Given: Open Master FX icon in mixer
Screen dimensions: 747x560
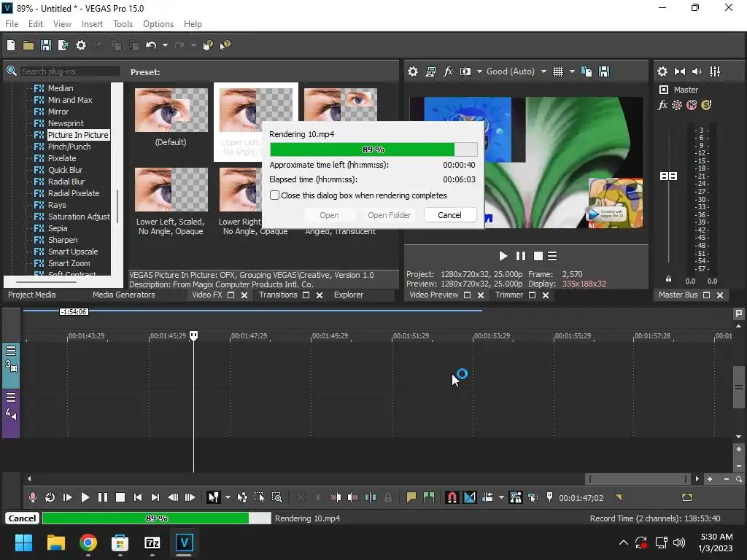Looking at the screenshot, I should tap(662, 105).
